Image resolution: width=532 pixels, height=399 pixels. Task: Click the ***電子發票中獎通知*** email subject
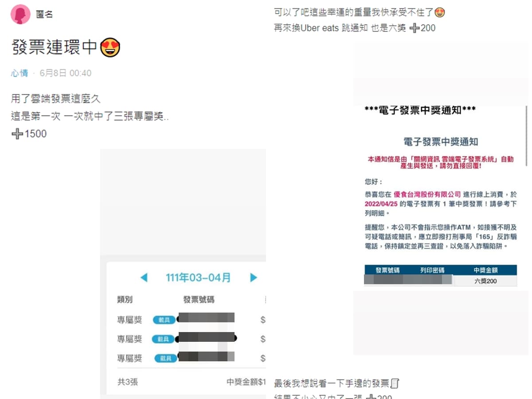click(420, 110)
